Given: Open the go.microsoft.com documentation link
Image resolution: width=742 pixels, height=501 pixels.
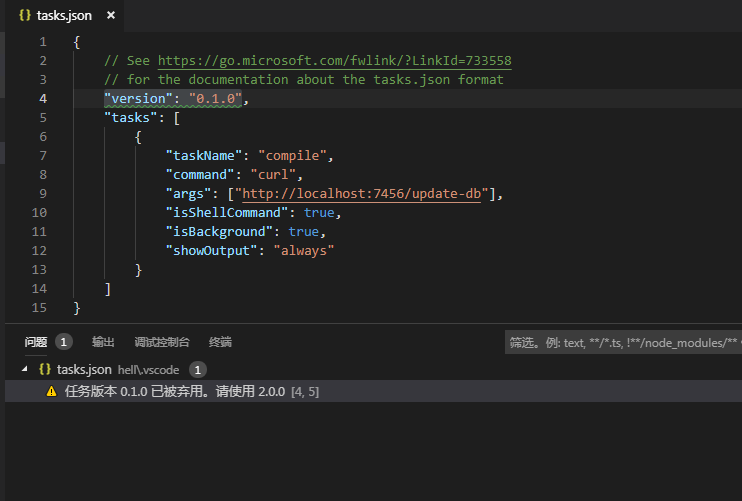Looking at the screenshot, I should (334, 61).
